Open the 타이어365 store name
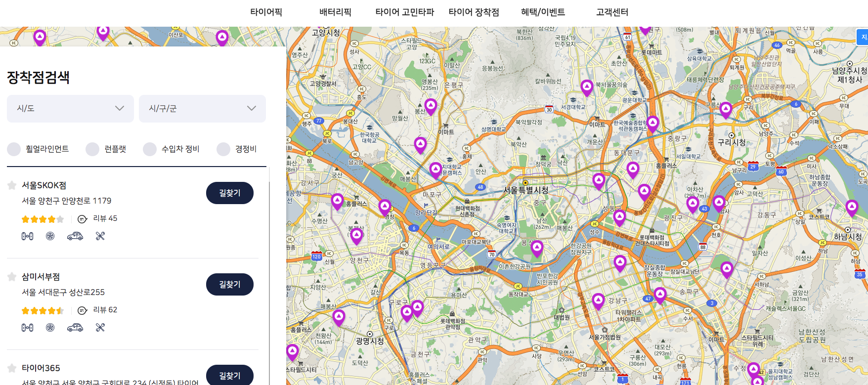The image size is (868, 385). [x=41, y=368]
